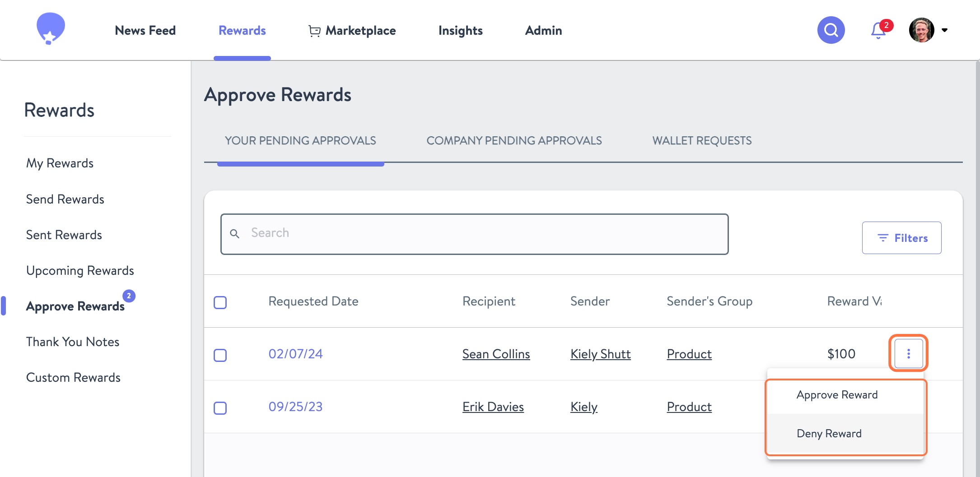Check the checkbox on Erik Davies row
The width and height of the screenshot is (980, 477).
click(220, 408)
